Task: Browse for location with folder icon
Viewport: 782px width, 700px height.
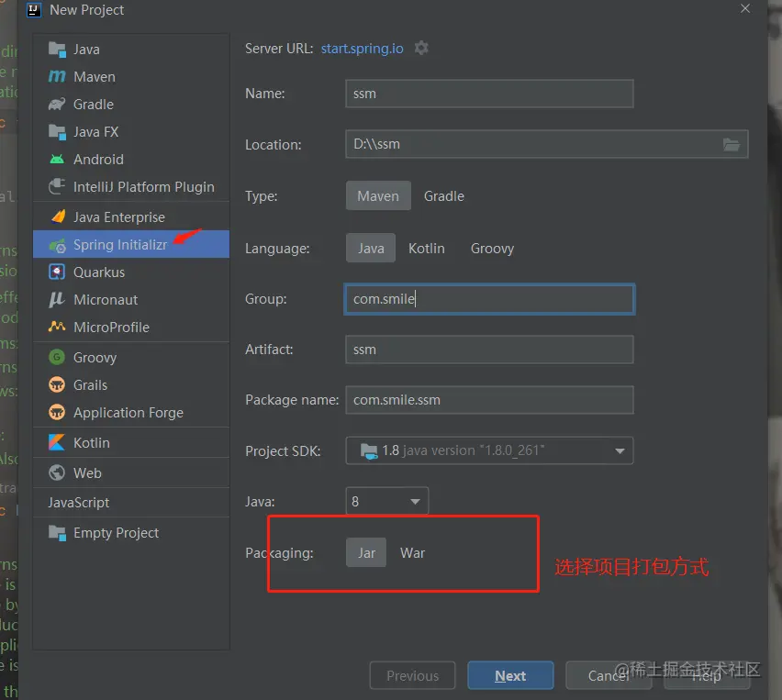Action: coord(732,145)
